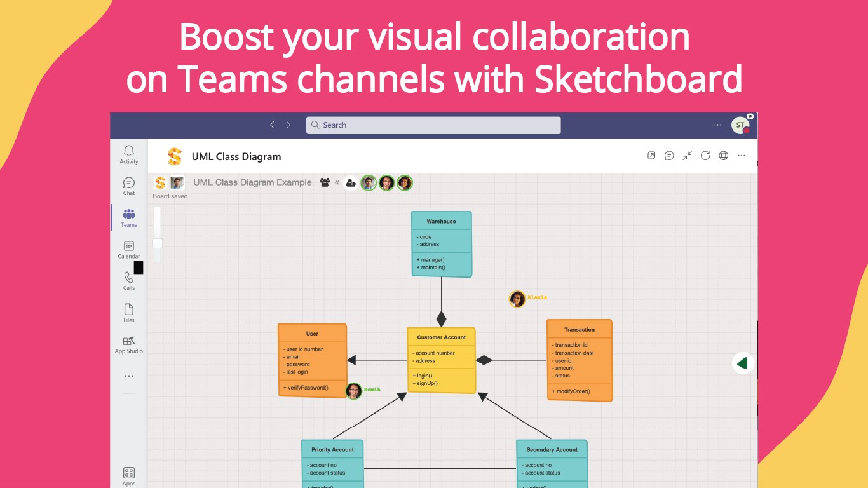Click the Teams search box
Screen dimensions: 868x488
pos(433,125)
